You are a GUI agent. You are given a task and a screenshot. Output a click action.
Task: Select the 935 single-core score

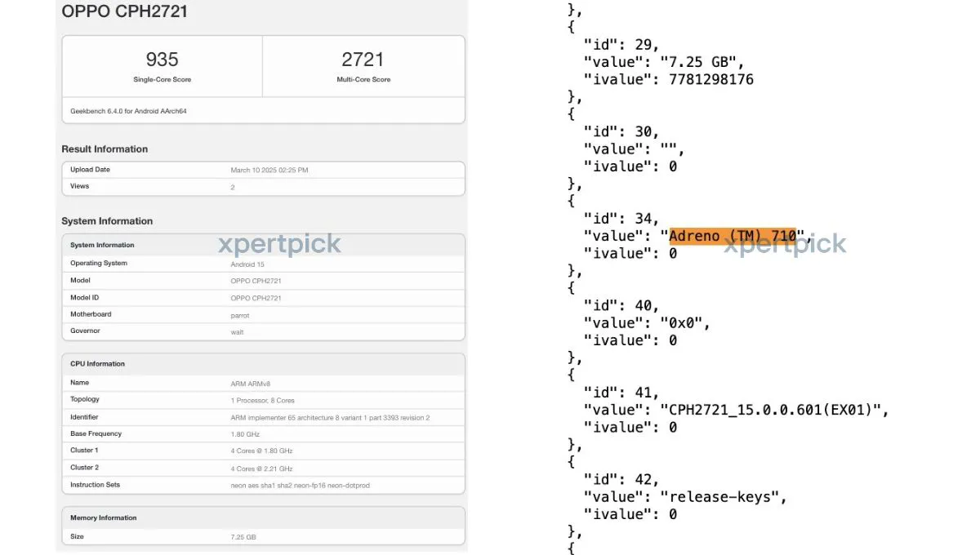pyautogui.click(x=162, y=60)
